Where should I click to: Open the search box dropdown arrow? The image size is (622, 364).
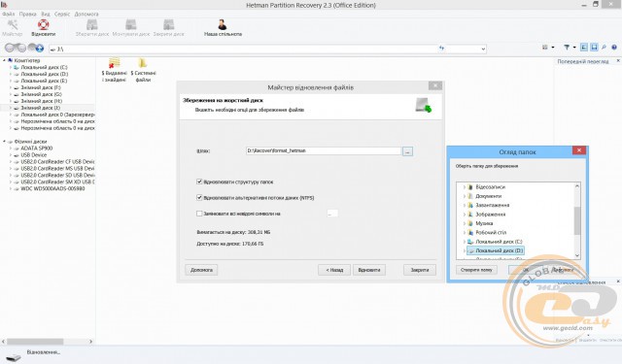point(483,49)
